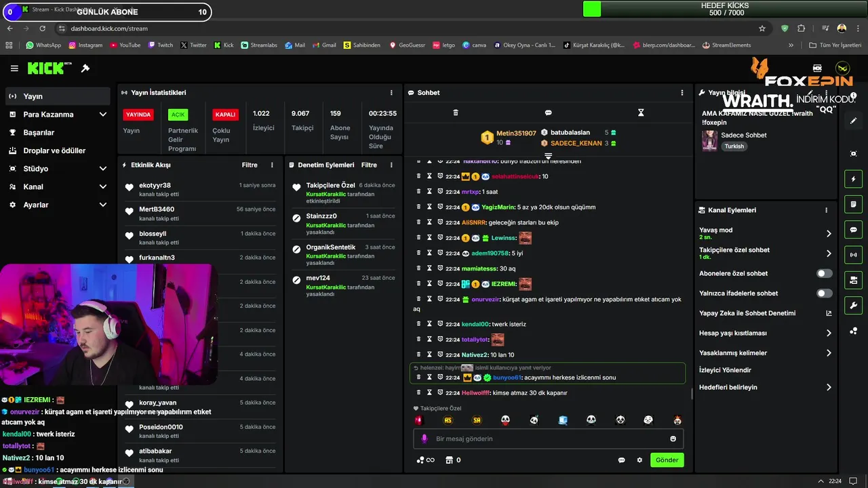Collapse chat leaderboard with the arrow handle

tap(548, 157)
